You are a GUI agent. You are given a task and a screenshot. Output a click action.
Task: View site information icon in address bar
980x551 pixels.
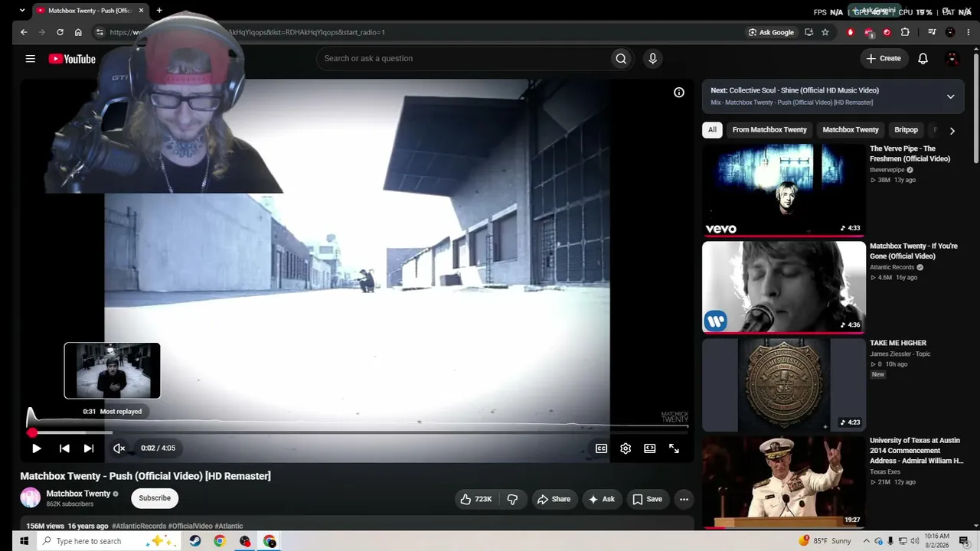[100, 32]
